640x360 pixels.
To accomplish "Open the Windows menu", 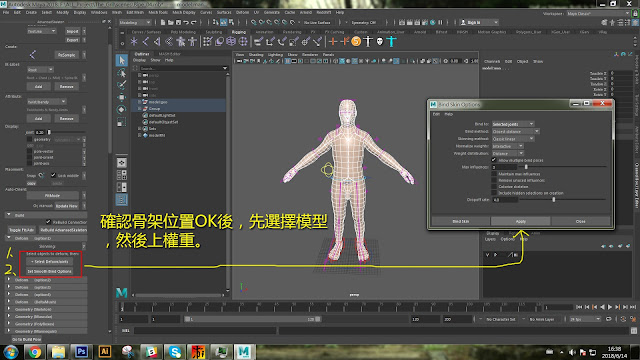I will [99, 13].
